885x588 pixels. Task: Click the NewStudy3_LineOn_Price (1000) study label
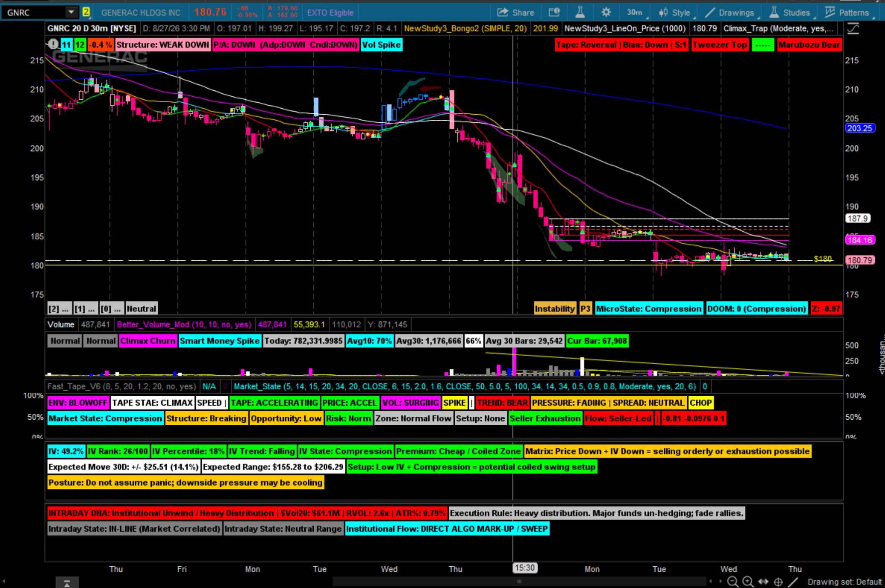point(625,29)
